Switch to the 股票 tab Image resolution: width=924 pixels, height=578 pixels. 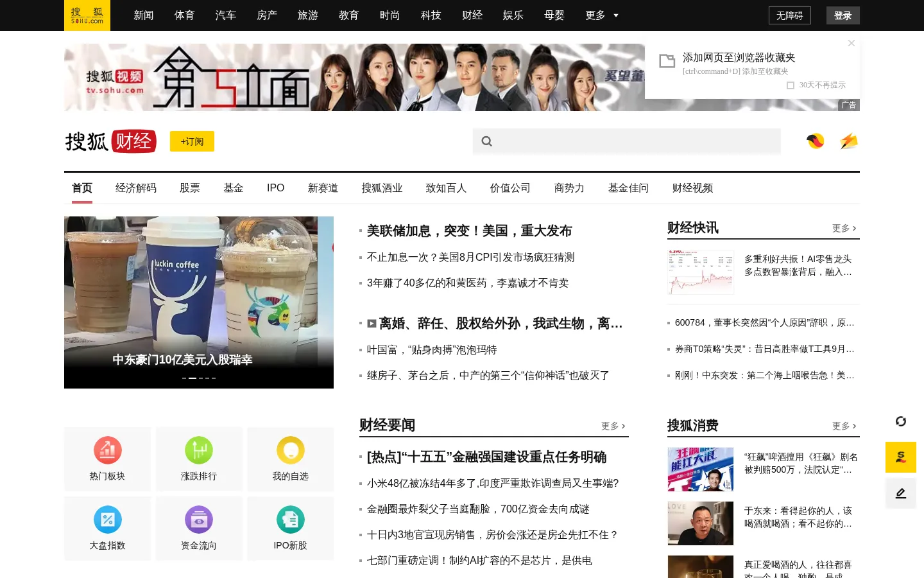coord(190,188)
